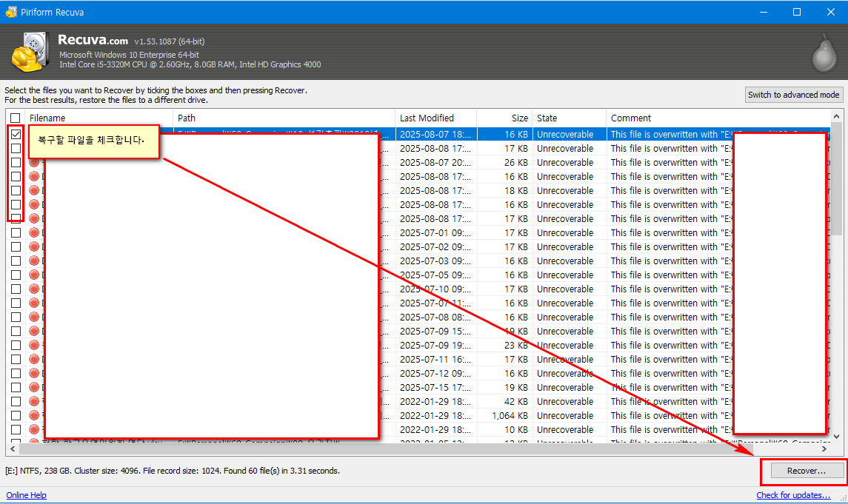Select the '2025-07-15 17:...' date cell

click(435, 387)
